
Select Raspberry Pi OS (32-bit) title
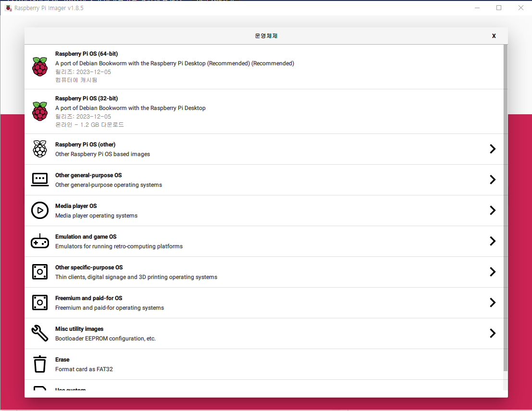(x=87, y=98)
